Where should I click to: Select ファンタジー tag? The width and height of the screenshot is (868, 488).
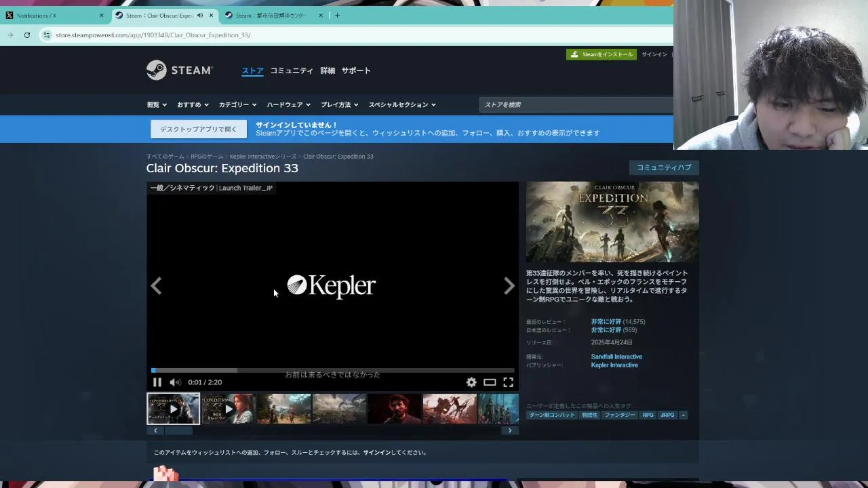pyautogui.click(x=620, y=415)
